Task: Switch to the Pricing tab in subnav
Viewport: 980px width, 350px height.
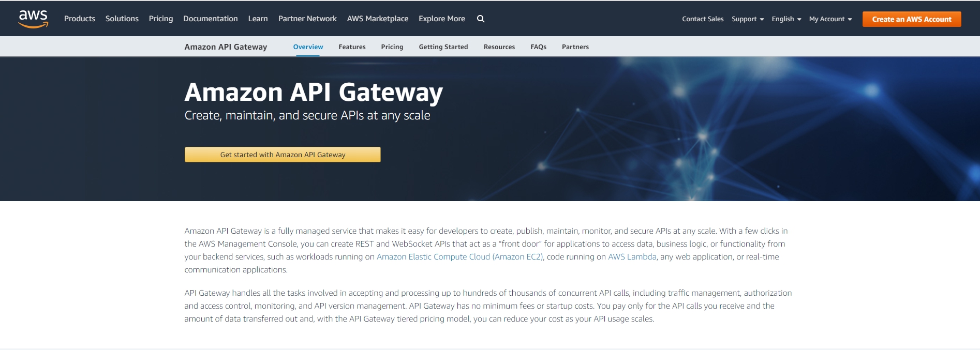Action: [392, 47]
